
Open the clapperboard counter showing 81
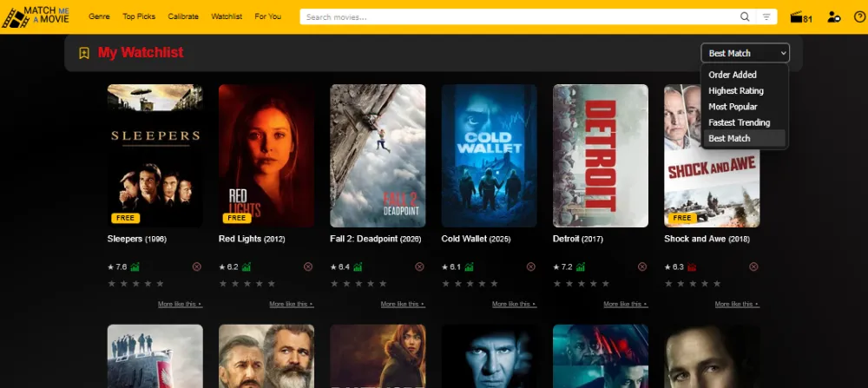pyautogui.click(x=800, y=17)
